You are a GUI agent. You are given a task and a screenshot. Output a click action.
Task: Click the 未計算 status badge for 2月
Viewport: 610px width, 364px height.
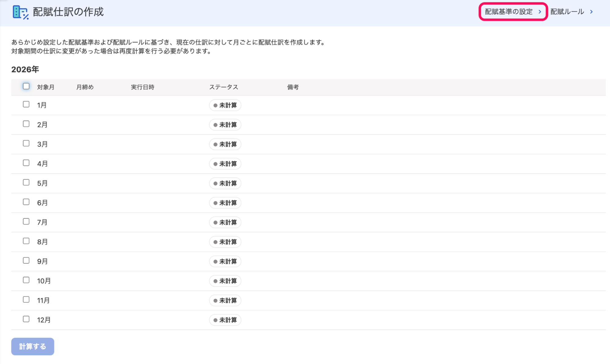coord(225,125)
